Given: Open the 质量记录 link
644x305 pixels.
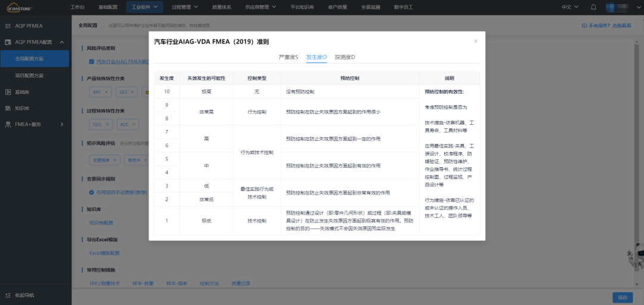Looking at the screenshot, I should pyautogui.click(x=241, y=283).
